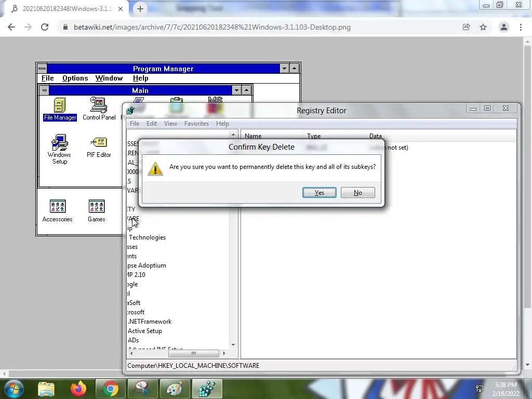Click the address bar URL

[212, 27]
